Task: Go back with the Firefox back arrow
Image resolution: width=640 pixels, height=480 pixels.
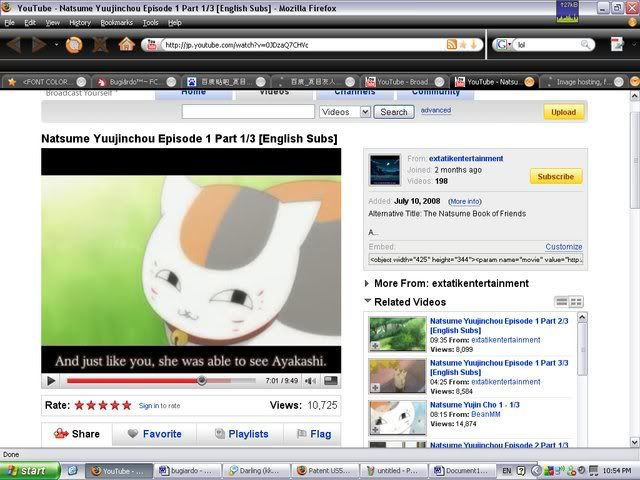Action: (14, 44)
